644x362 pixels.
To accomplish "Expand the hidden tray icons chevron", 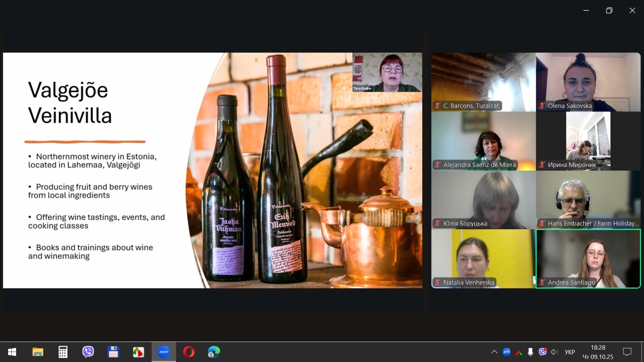I will 494,352.
